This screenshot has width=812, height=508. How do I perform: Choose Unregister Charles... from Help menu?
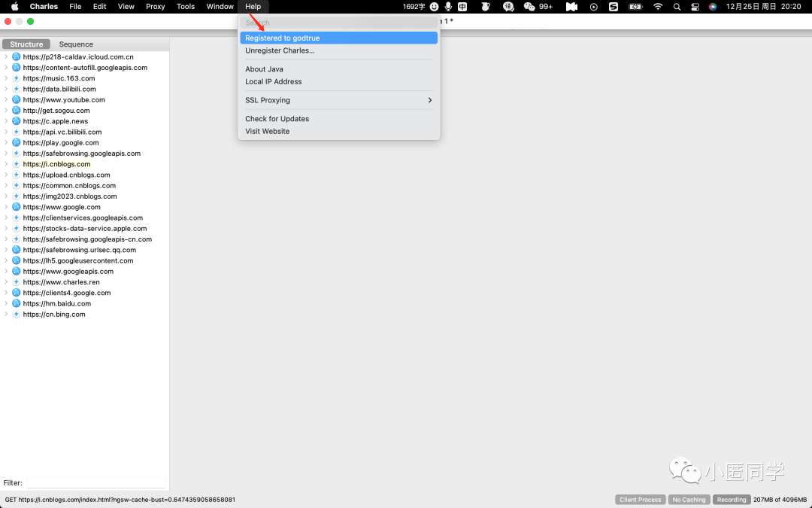point(338,50)
